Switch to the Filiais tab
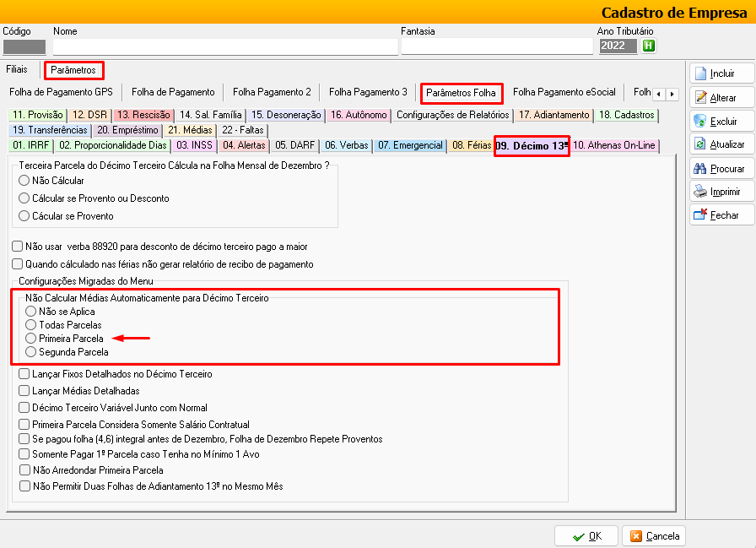 point(17,69)
